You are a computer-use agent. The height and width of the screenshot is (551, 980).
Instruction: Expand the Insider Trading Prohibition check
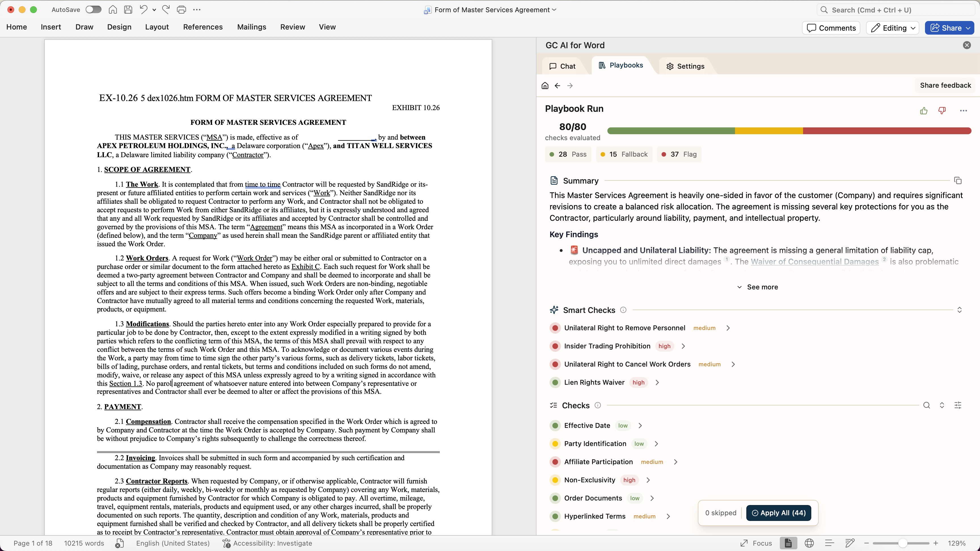click(x=683, y=346)
